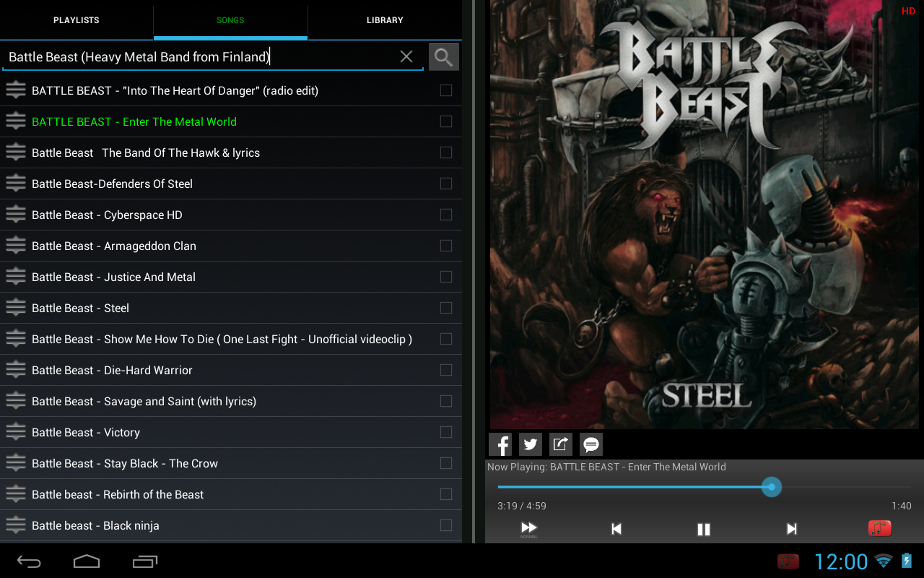Open the chat bubble comment icon
This screenshot has width=924, height=578.
click(x=590, y=444)
